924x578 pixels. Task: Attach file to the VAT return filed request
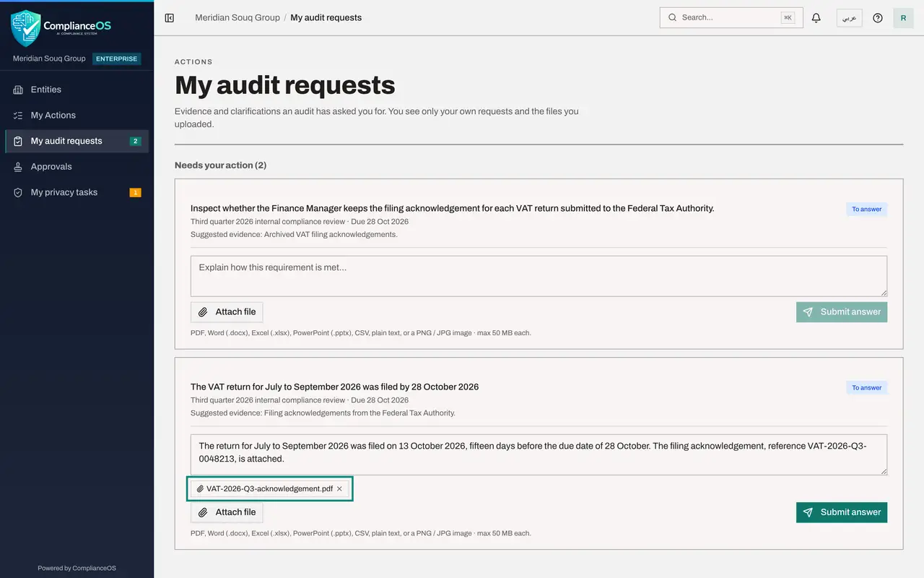(227, 512)
